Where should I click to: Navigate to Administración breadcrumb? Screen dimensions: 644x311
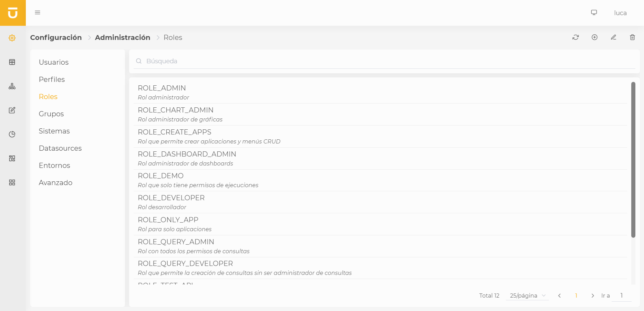tap(123, 37)
